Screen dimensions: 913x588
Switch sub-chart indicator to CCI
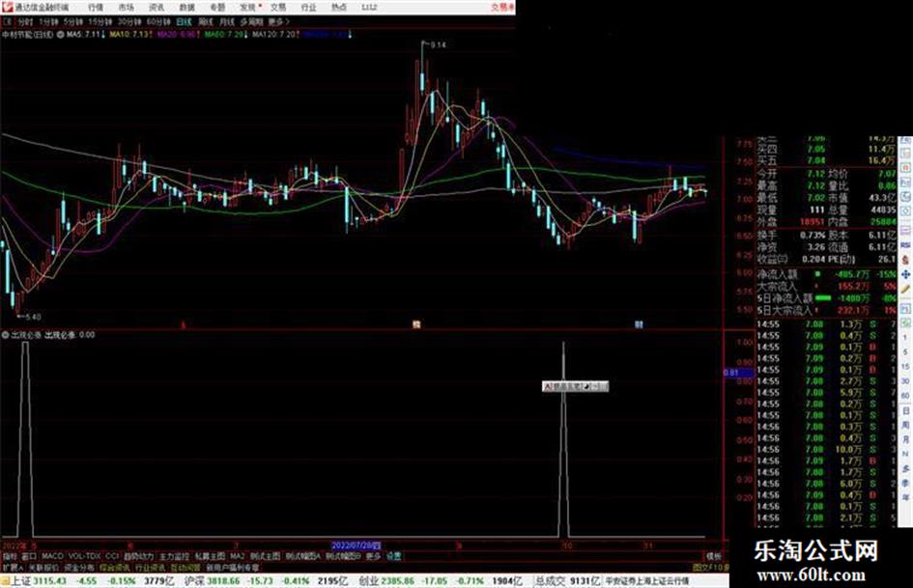(x=112, y=556)
